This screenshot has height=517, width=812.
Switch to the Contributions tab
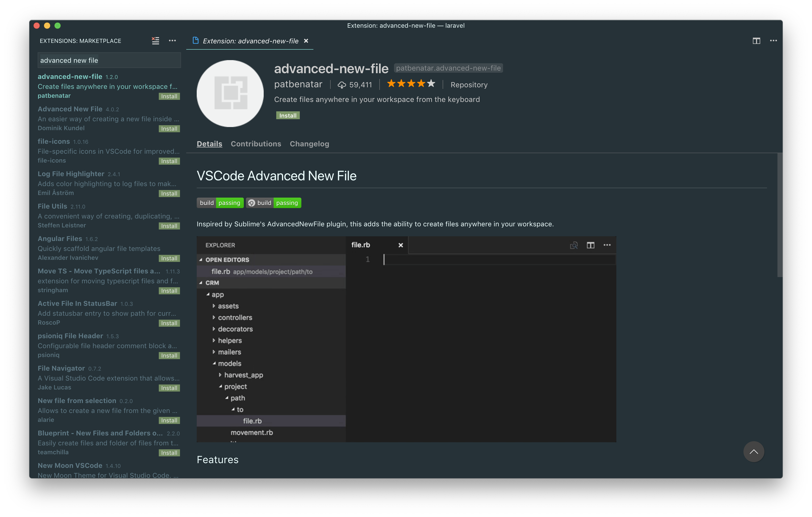tap(256, 144)
